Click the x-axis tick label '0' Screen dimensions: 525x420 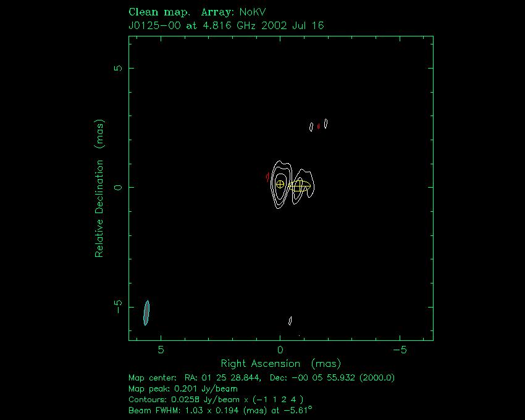280,350
